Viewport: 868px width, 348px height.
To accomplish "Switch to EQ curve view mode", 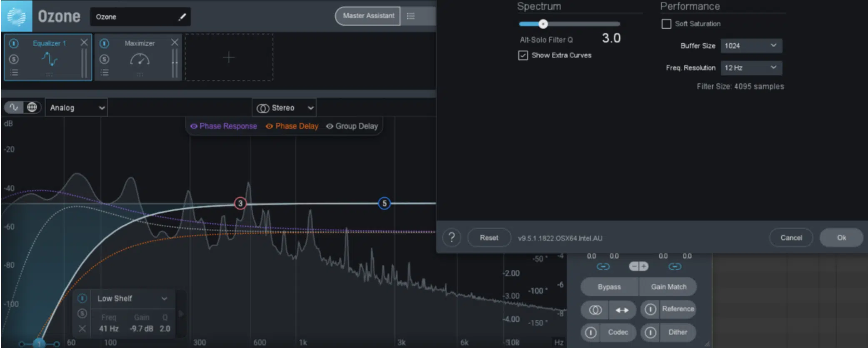I will click(14, 107).
